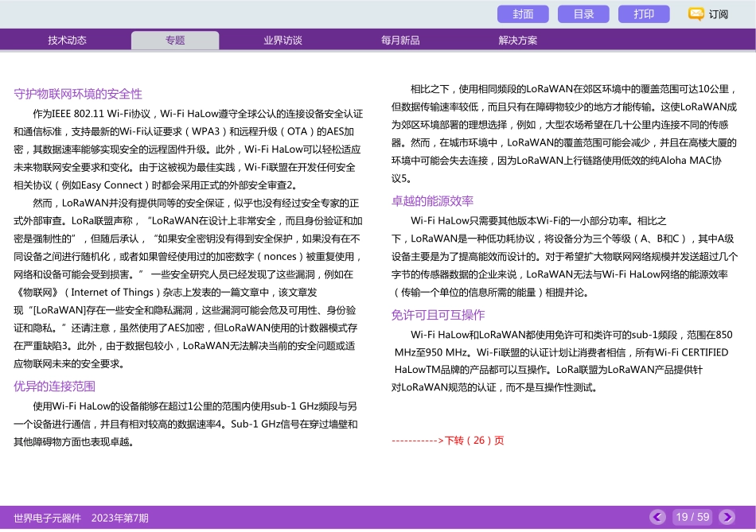Switch to the 技术动态 tab
This screenshot has width=756, height=532.
point(67,40)
